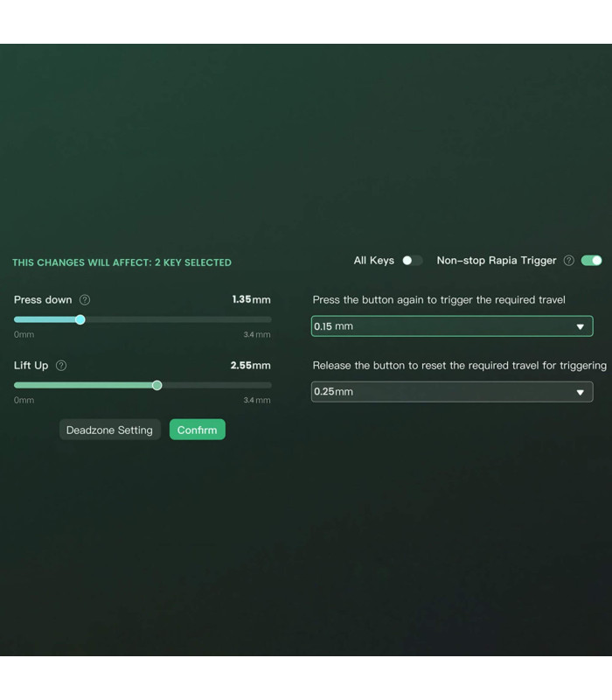This screenshot has width=612, height=700.
Task: Open help for Non-stop Rapia Trigger
Action: click(569, 261)
